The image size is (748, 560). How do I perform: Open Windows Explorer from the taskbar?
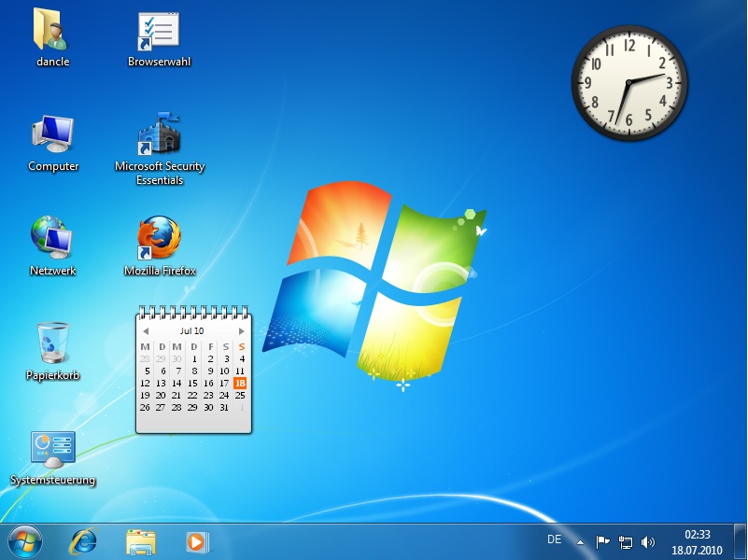(141, 540)
